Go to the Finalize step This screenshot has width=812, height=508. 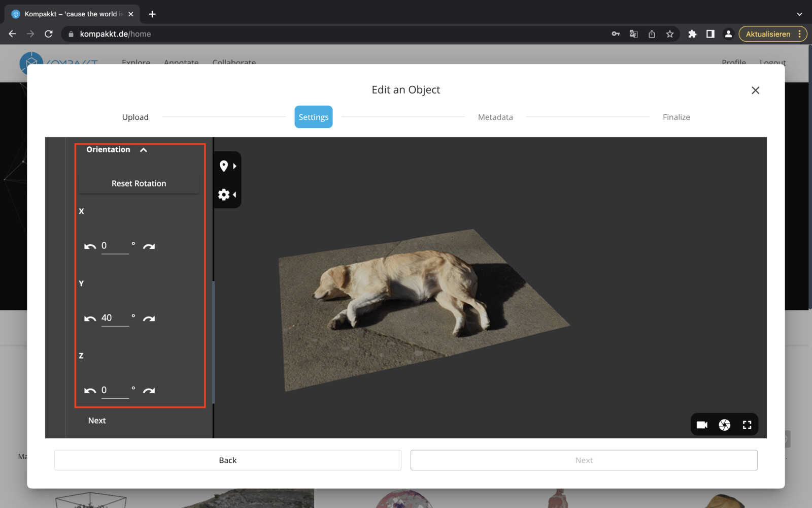tap(676, 117)
